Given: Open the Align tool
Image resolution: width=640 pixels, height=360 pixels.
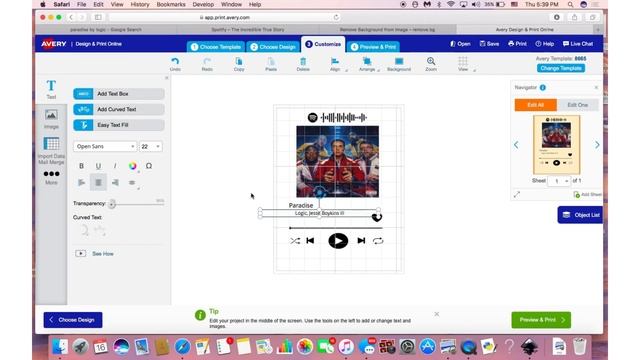Looking at the screenshot, I should click(335, 64).
